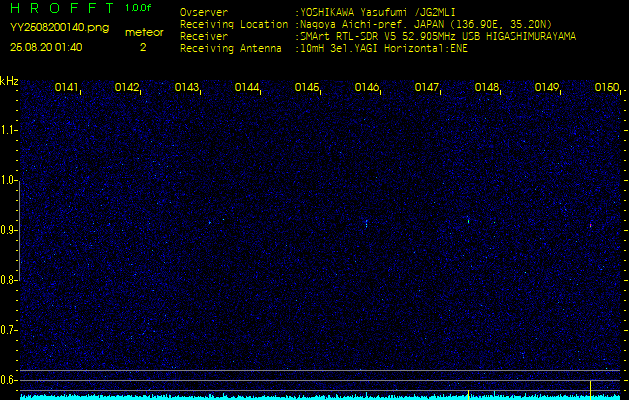Viewport: 629px width, 400px height.
Task: Select the SMArt RTL-SDR V5 52.905MHz receiver text
Action: (x=438, y=37)
